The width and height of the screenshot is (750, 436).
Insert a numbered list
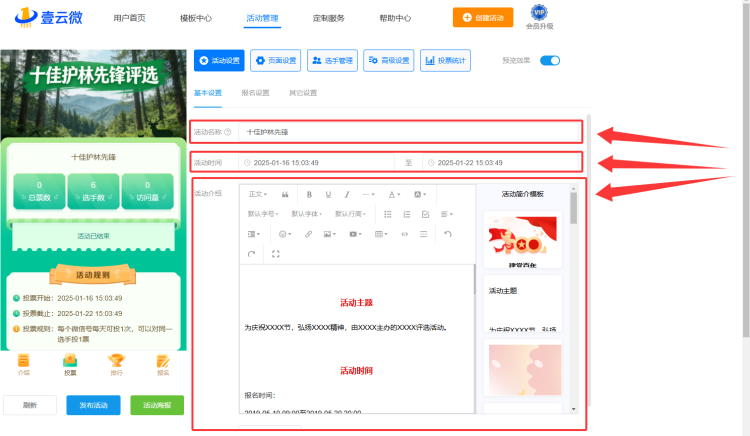coord(407,214)
